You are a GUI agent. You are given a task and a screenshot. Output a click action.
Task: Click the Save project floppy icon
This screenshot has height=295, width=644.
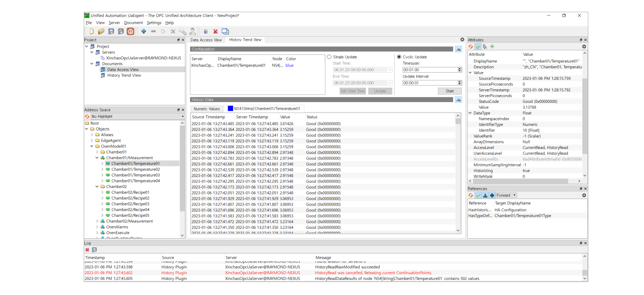point(111,31)
